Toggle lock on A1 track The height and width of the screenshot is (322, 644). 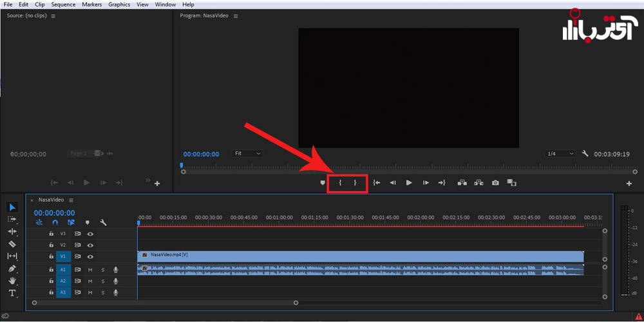point(52,270)
